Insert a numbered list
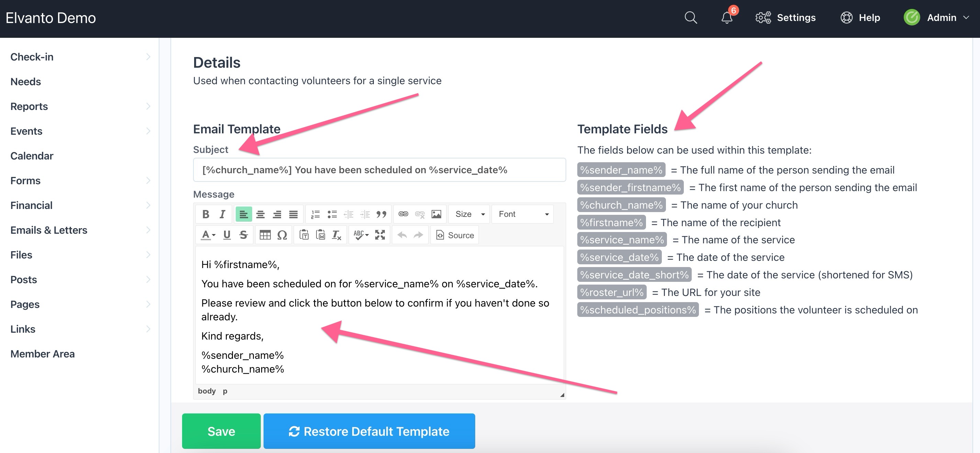The image size is (980, 453). point(315,214)
